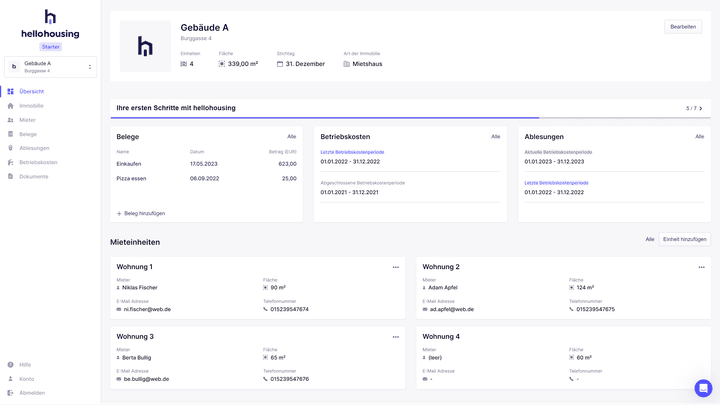
Task: Show all Betriebskosten via Alle
Action: (x=495, y=136)
